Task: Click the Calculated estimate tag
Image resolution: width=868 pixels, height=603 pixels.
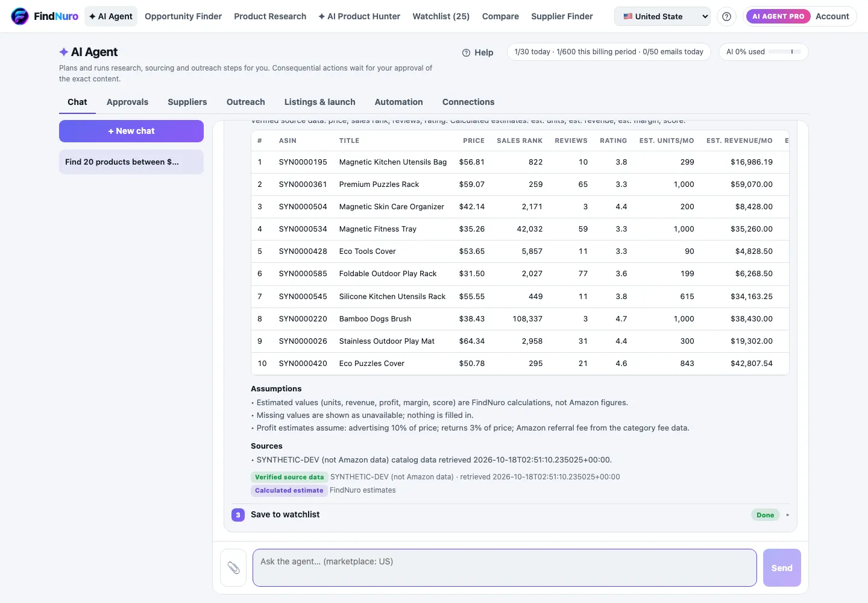Action: pos(289,490)
